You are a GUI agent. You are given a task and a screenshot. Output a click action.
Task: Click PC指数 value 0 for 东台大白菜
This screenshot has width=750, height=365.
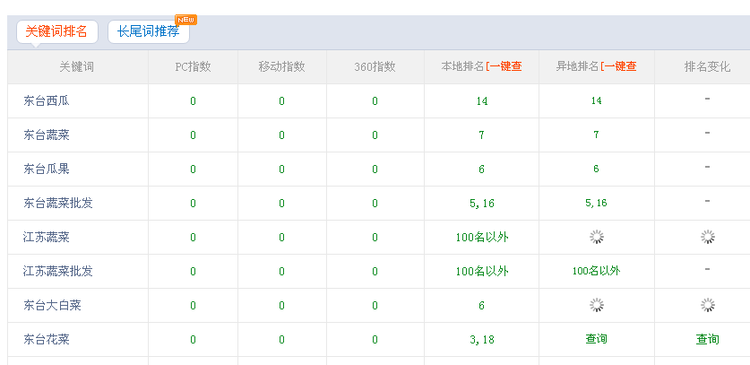(x=193, y=305)
